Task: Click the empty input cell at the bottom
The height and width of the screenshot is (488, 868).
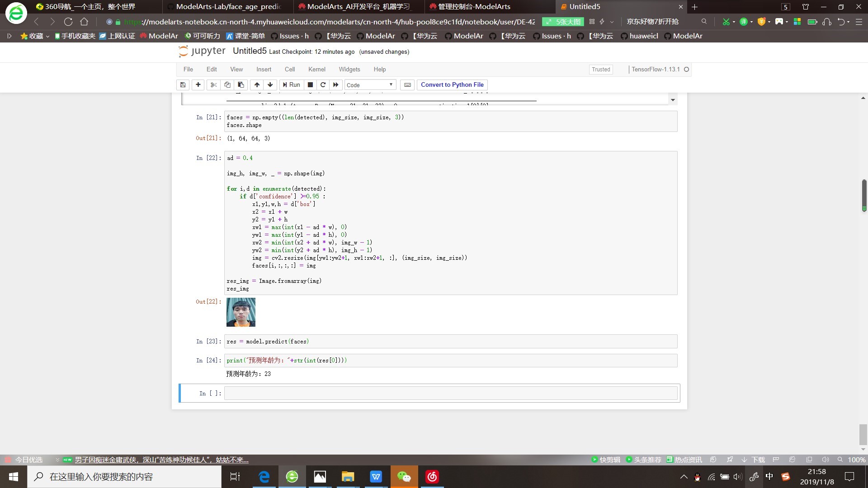Action: pos(450,393)
